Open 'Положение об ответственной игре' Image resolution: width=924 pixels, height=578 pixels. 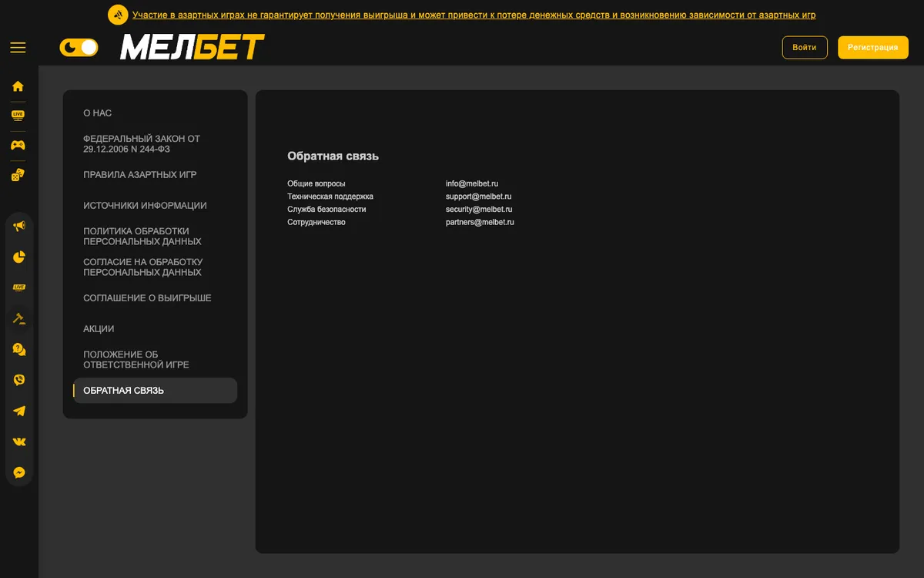tap(136, 360)
